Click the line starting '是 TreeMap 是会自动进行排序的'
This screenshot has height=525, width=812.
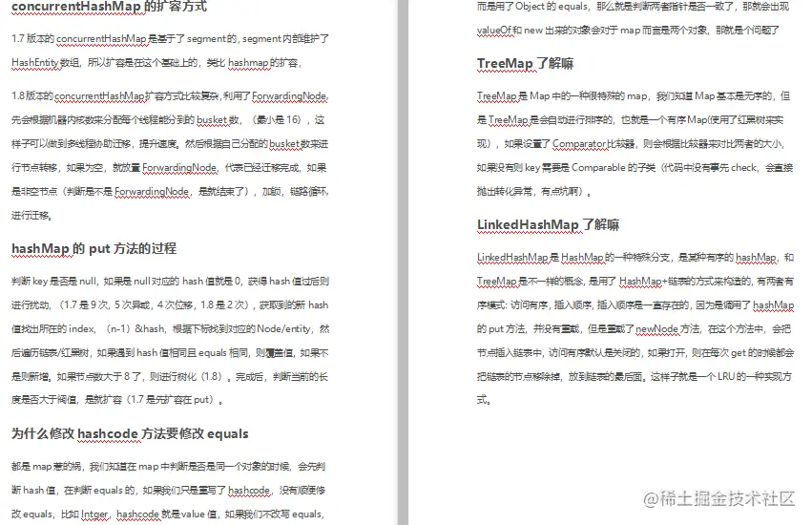tap(631, 120)
